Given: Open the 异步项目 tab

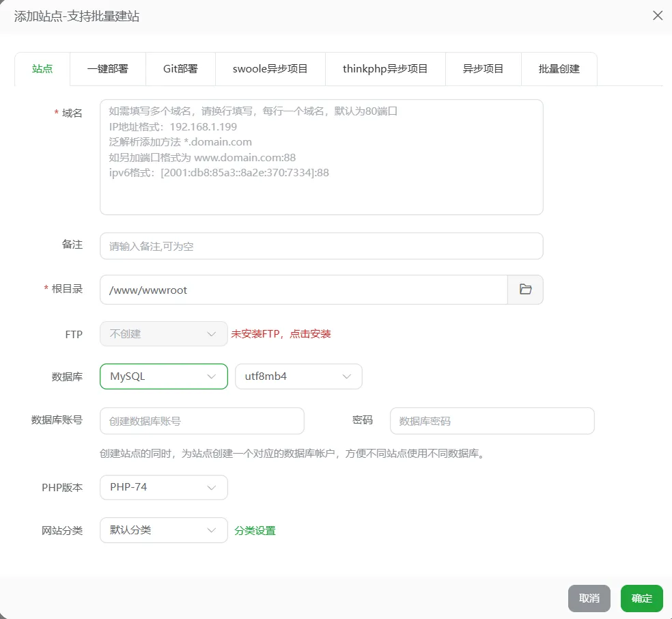Looking at the screenshot, I should [483, 69].
